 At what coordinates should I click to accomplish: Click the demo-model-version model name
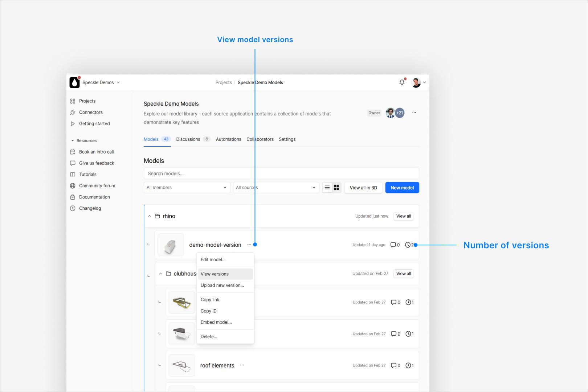coord(215,245)
